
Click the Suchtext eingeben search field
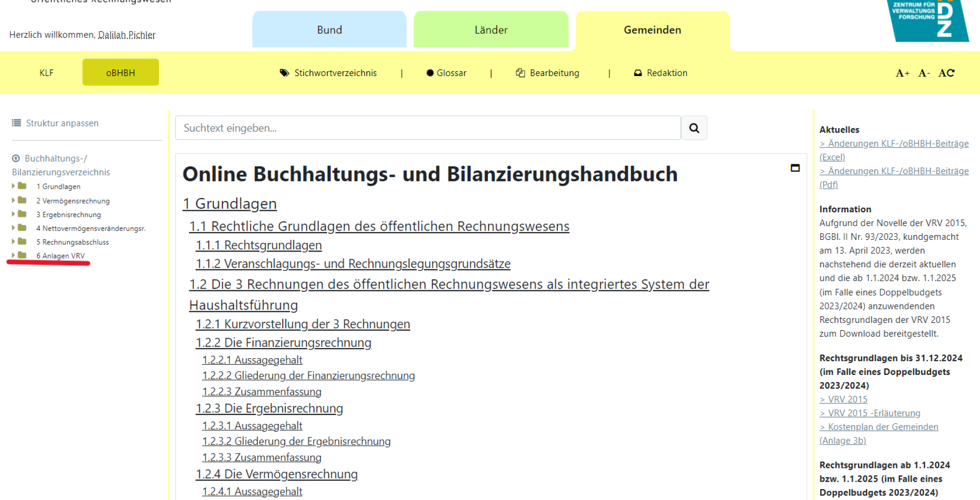[x=428, y=128]
